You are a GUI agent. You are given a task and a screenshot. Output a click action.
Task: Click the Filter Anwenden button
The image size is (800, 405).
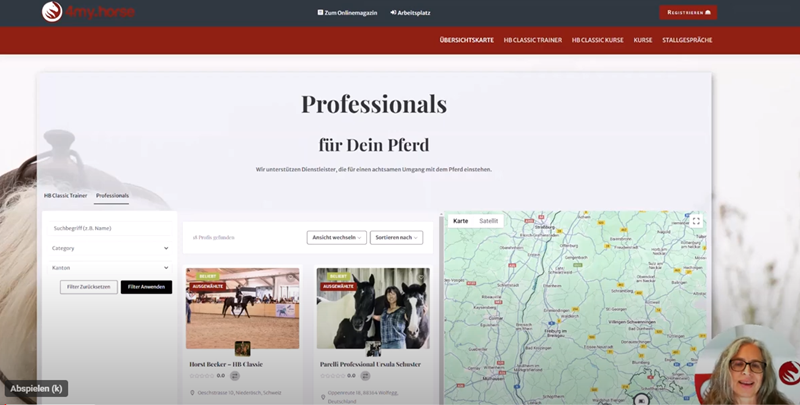point(146,287)
